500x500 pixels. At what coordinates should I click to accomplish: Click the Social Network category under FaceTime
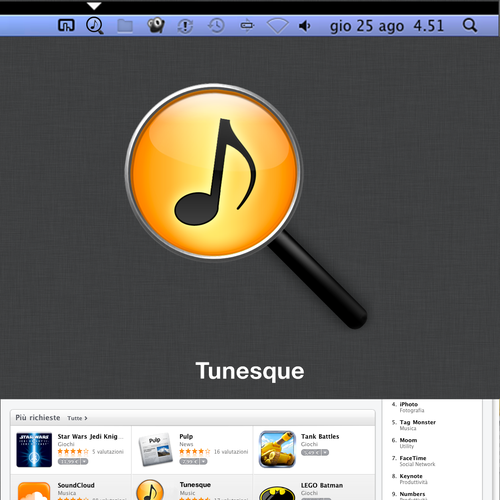point(417,464)
